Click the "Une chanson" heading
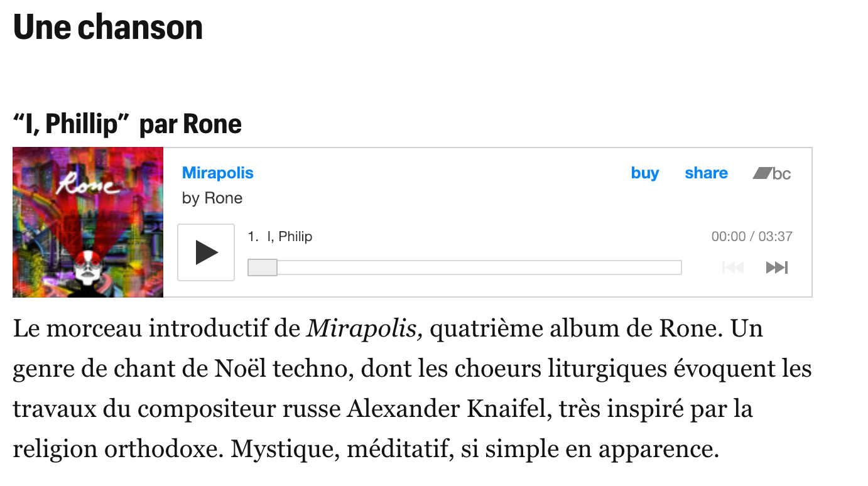The height and width of the screenshot is (486, 868). pyautogui.click(x=108, y=28)
